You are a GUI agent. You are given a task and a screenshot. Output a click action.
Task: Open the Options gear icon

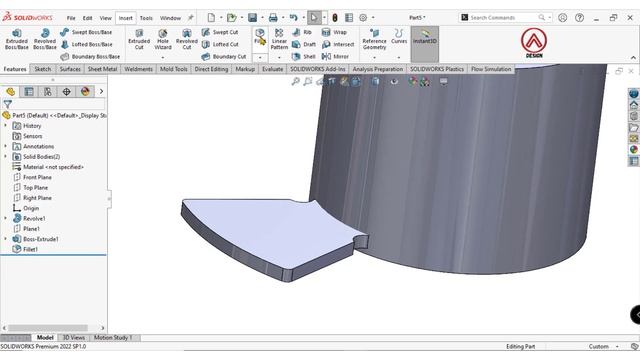(x=363, y=18)
